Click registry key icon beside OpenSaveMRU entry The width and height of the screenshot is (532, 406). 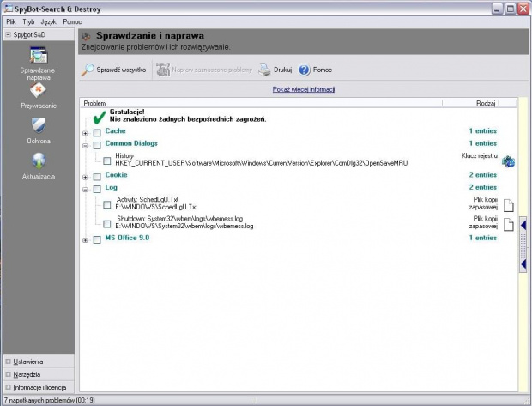coord(508,161)
